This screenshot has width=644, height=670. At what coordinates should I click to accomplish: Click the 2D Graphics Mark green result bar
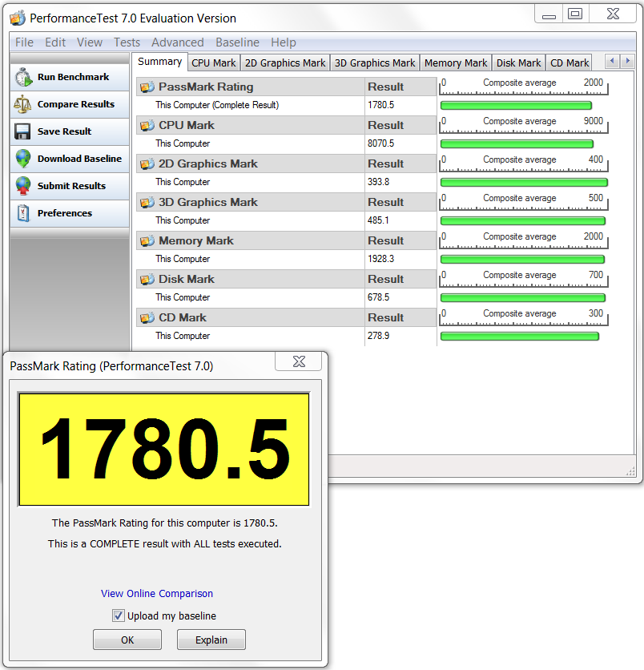pos(524,182)
